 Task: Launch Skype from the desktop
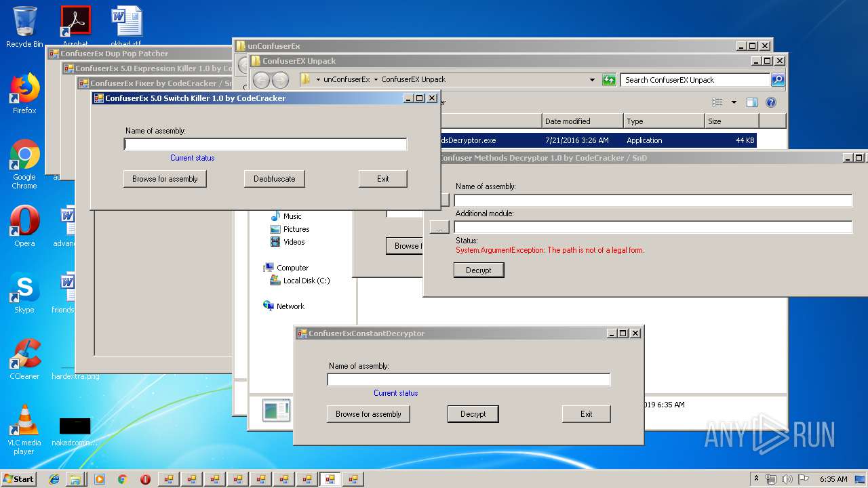[24, 293]
